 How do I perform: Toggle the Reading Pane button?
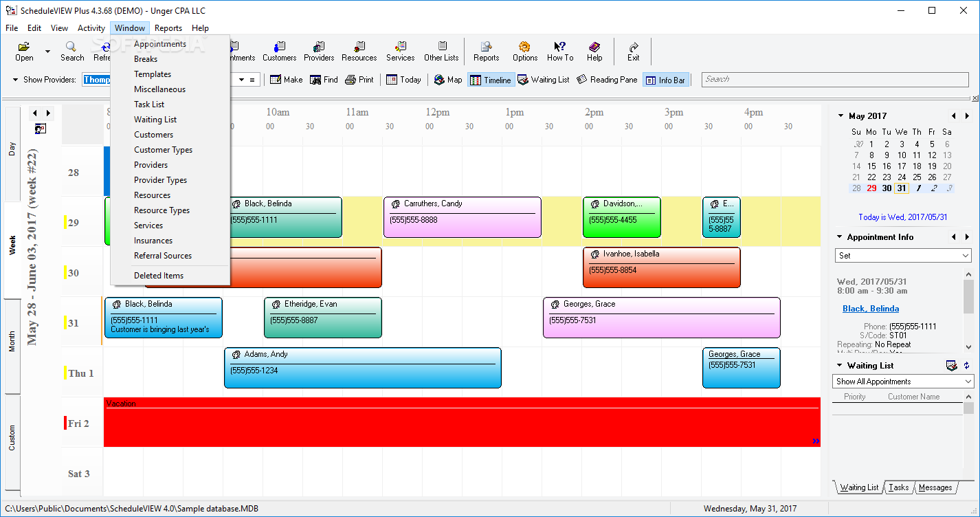(x=607, y=80)
